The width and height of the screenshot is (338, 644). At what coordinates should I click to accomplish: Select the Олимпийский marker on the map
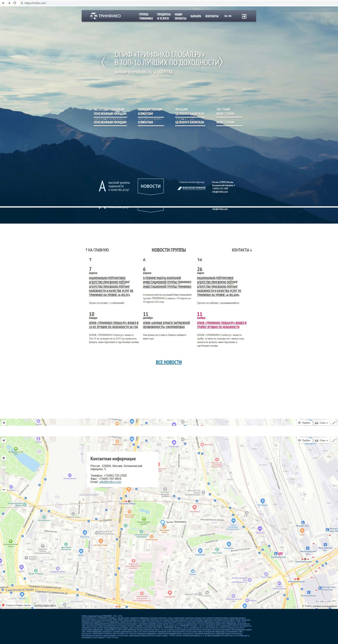[x=70, y=475]
